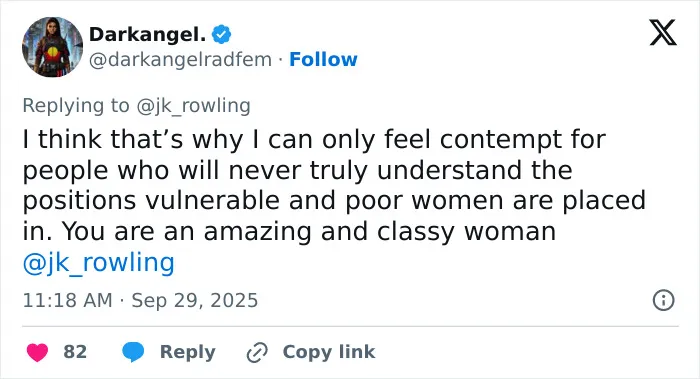
Task: Click the blue verified badge
Action: (221, 34)
